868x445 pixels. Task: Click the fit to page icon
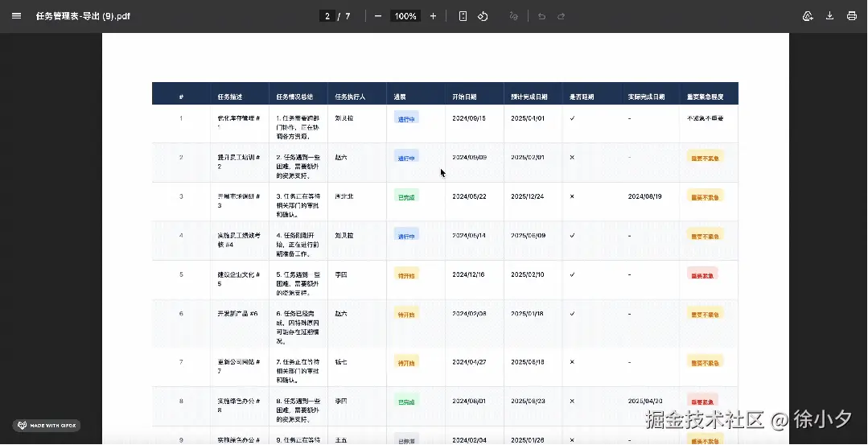coord(463,16)
